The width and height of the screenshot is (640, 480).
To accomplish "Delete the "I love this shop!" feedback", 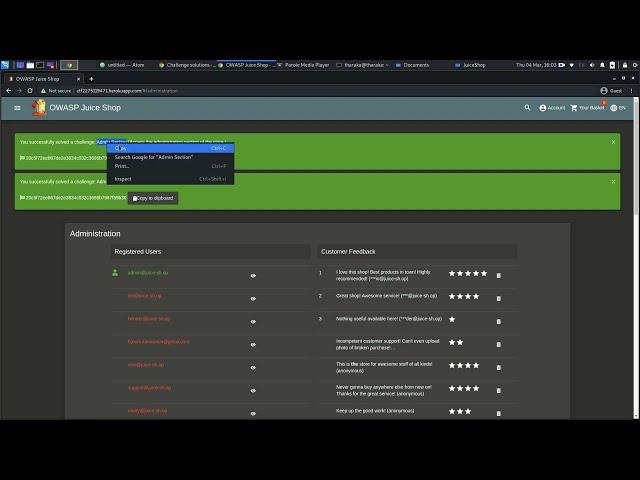I will click(498, 276).
